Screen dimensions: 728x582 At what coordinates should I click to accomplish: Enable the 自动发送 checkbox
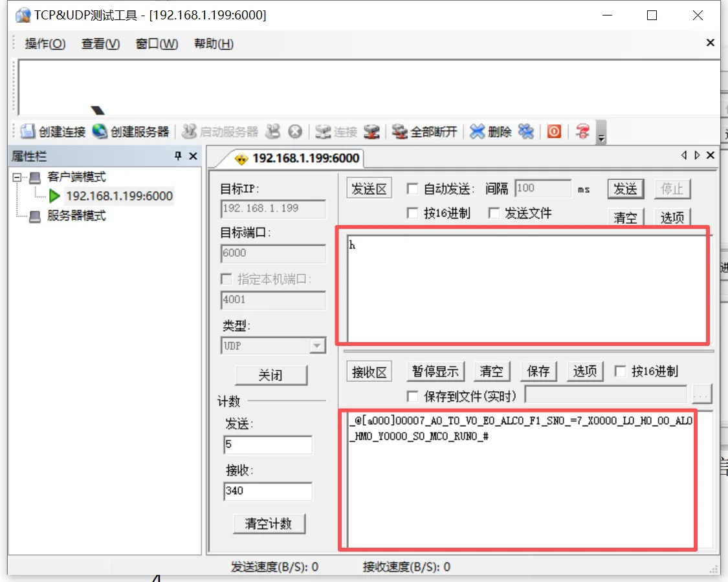click(412, 189)
